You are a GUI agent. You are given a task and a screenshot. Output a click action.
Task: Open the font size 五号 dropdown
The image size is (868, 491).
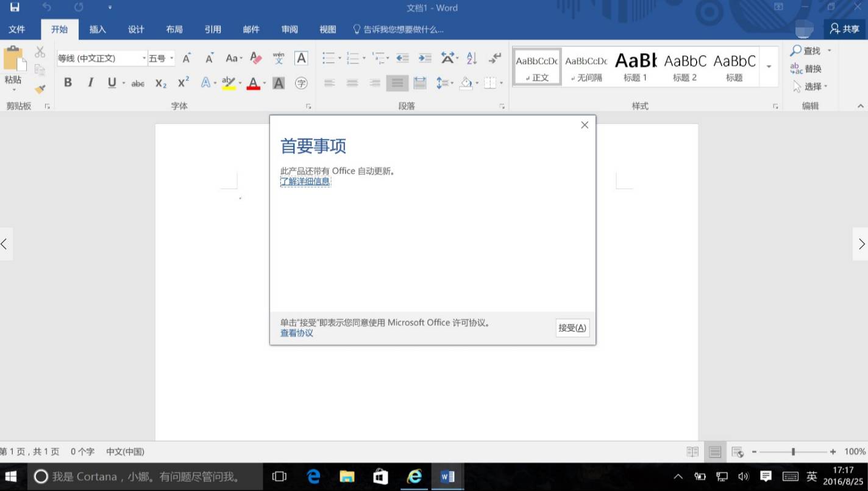pos(172,59)
